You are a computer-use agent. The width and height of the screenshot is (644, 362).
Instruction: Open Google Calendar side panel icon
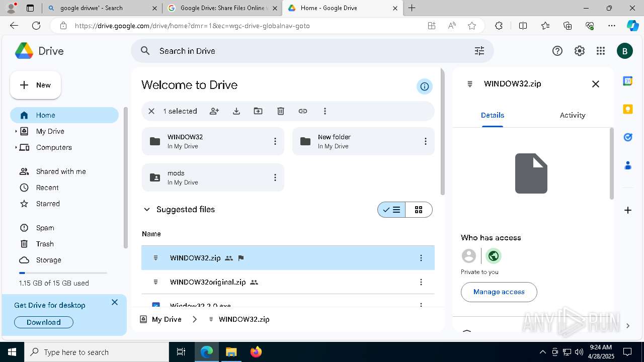628,81
